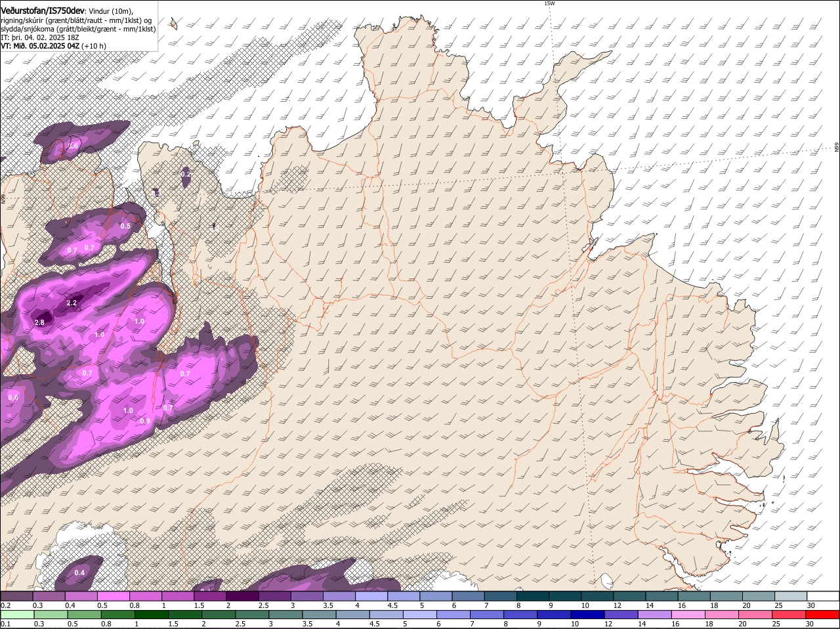Click the 2.8 snowfall maximum value
Screen dimensions: 840x629
point(39,322)
